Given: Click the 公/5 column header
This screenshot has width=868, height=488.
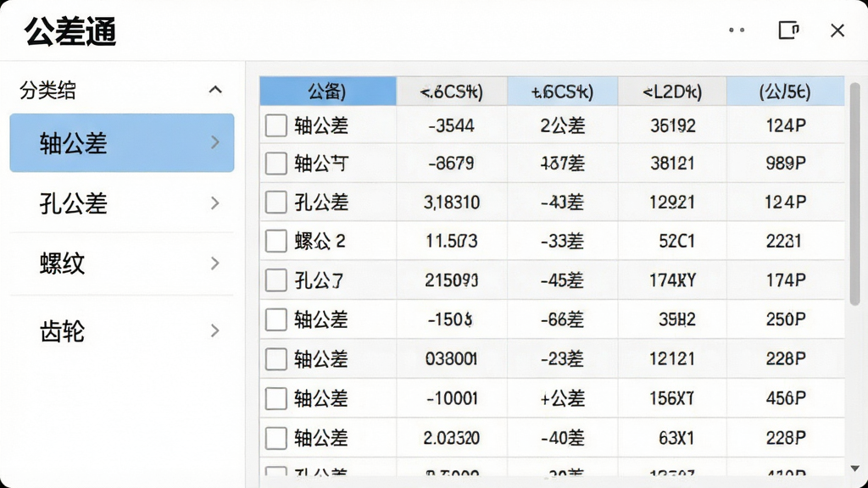Looking at the screenshot, I should pyautogui.click(x=786, y=91).
